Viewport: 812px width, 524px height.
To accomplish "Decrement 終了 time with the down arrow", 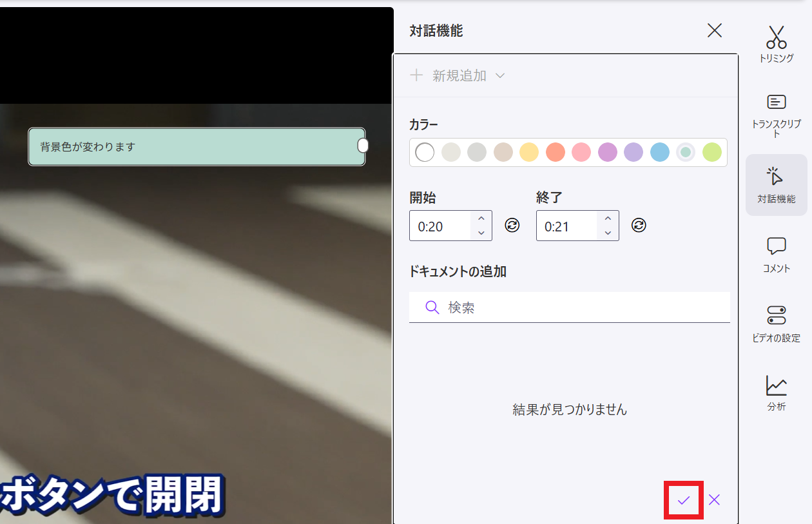I will (x=608, y=231).
